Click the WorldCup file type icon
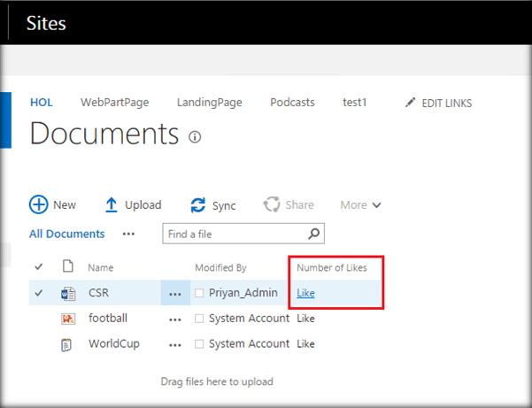The height and width of the screenshot is (408, 532). point(67,344)
